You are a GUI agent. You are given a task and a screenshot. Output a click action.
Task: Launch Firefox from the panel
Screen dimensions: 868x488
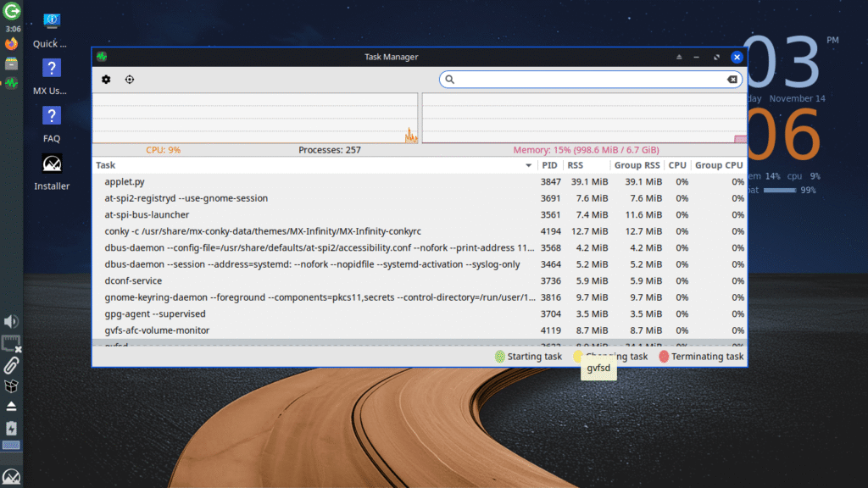coord(12,43)
